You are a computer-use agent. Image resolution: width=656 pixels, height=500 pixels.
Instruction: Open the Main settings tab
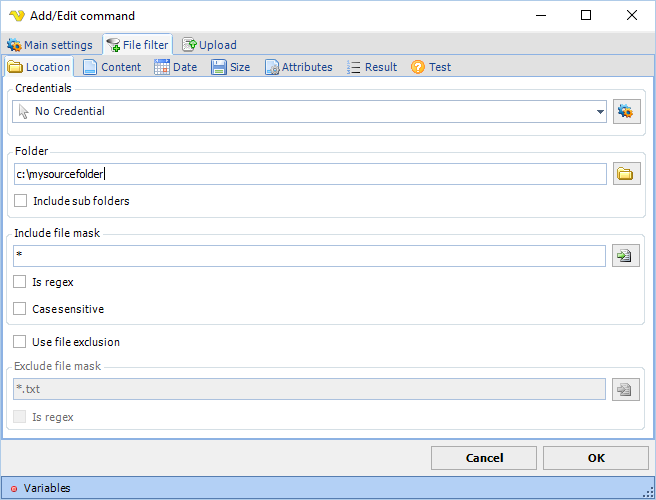coord(50,45)
